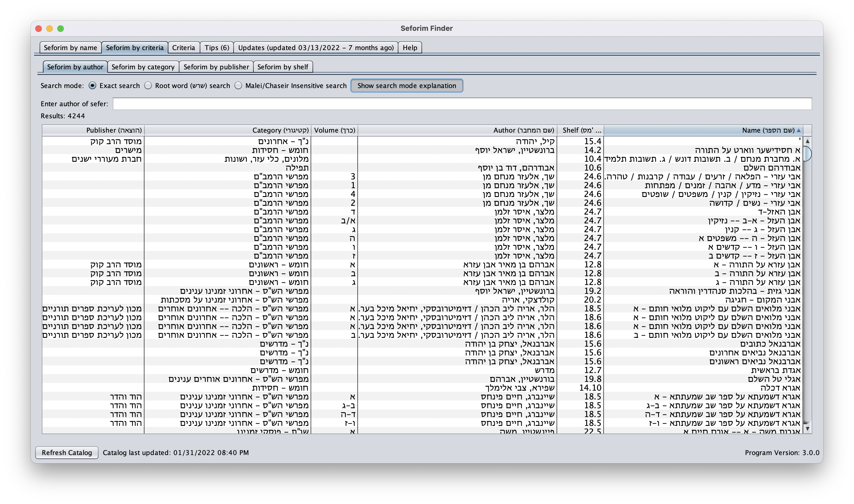Click the Refresh Catalog button
This screenshot has height=504, width=854.
click(67, 452)
